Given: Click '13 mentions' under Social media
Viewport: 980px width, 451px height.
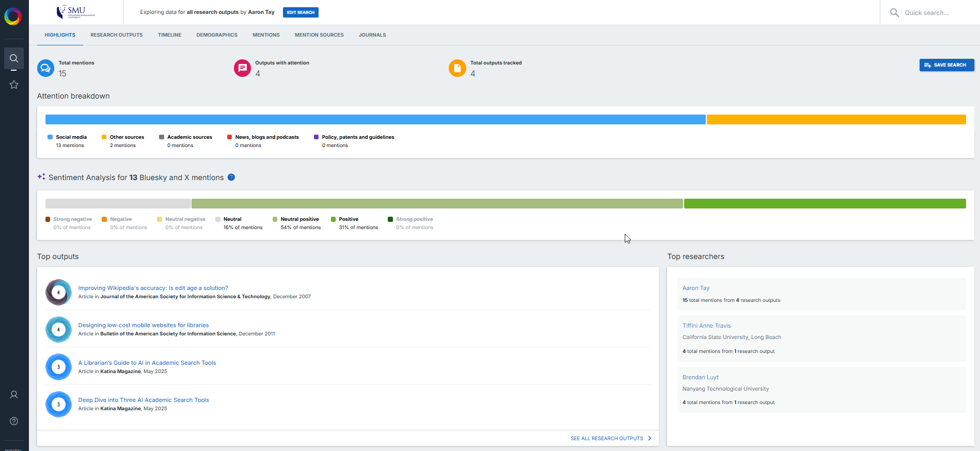Looking at the screenshot, I should coord(70,146).
